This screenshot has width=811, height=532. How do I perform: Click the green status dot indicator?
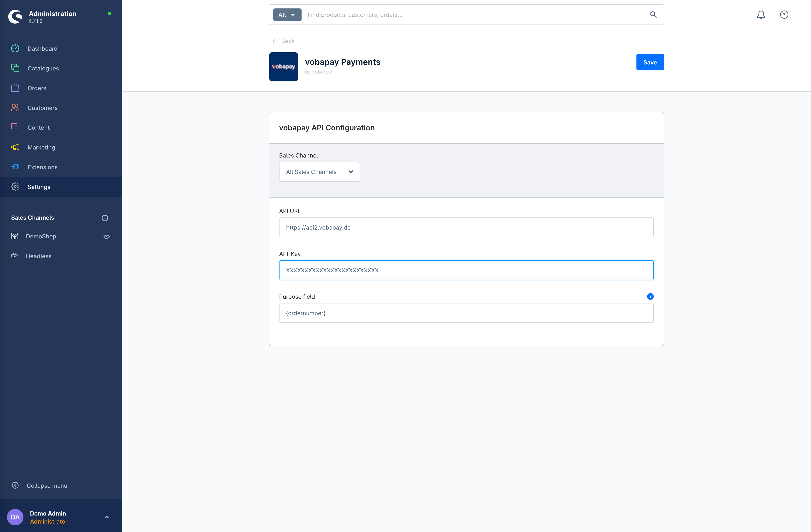pos(109,14)
